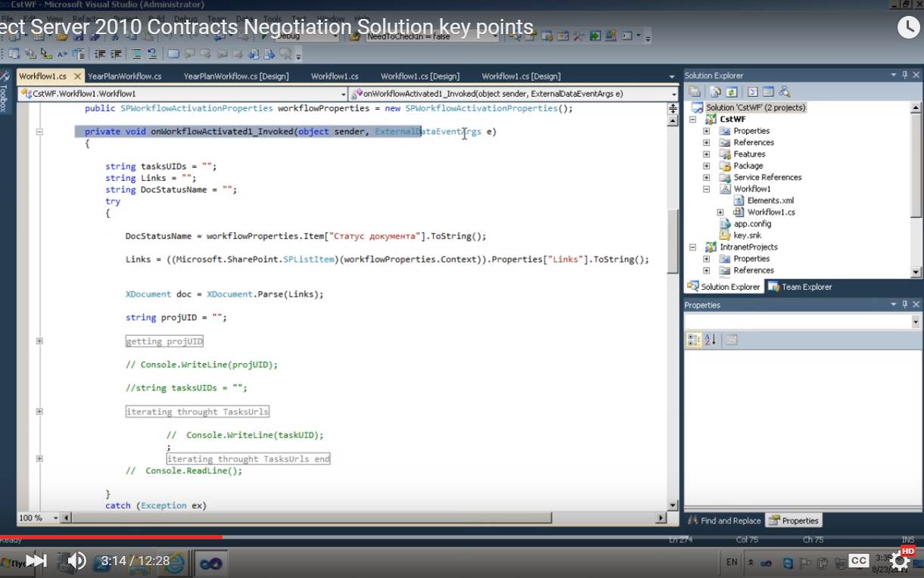This screenshot has height=578, width=924.
Task: Expand the 'getting projUID' code region
Action: tap(39, 341)
